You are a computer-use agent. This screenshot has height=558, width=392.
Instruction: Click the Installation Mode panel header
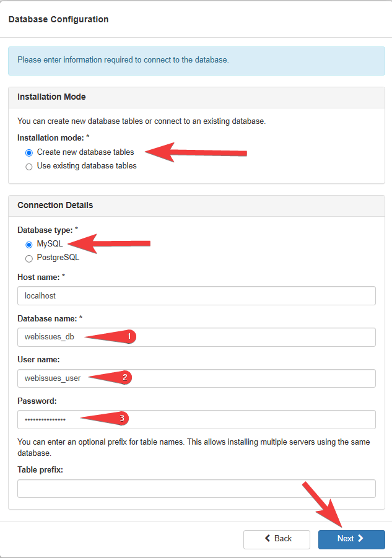pyautogui.click(x=196, y=97)
